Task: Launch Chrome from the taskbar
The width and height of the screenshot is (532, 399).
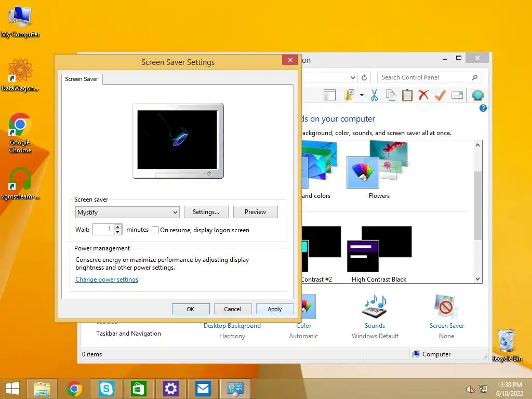Action: point(74,389)
